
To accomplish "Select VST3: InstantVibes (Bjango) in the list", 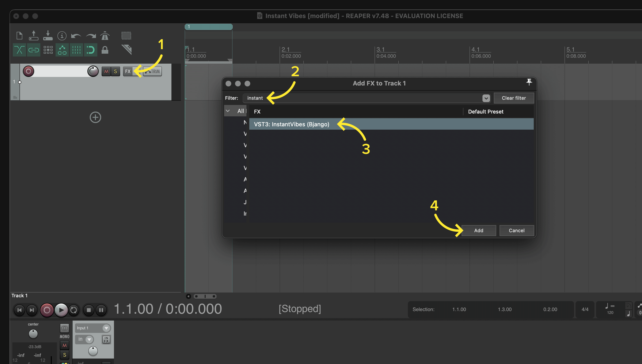I will [391, 124].
